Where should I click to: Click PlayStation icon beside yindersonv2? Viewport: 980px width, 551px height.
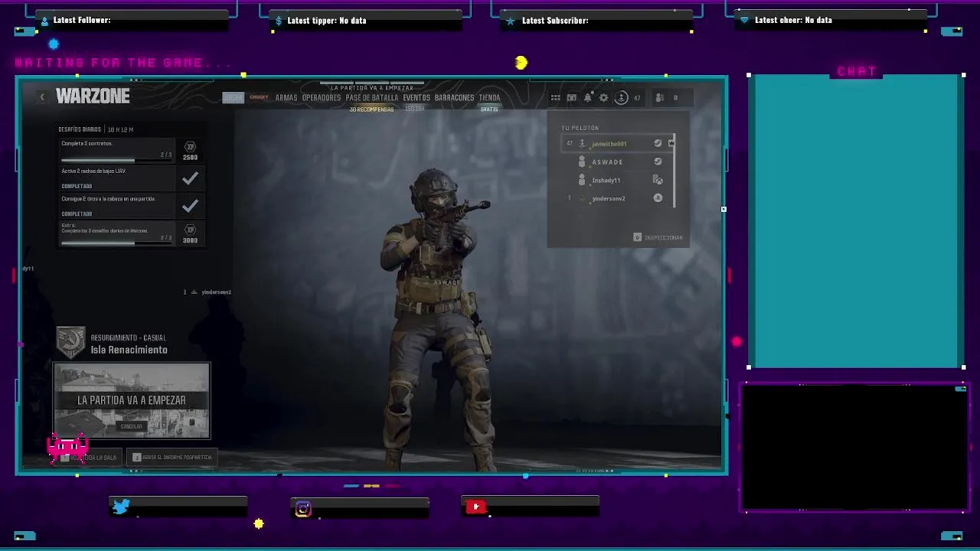coord(658,198)
